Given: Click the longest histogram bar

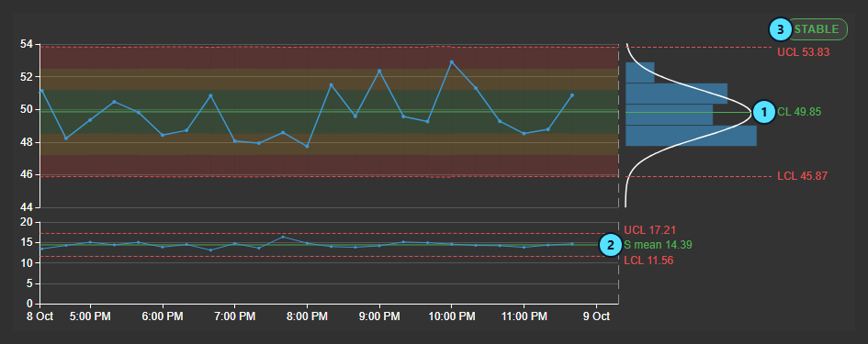Looking at the screenshot, I should point(691,136).
